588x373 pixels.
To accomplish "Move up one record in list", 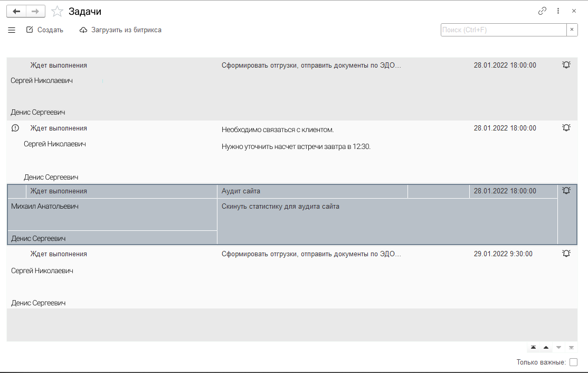I will [x=546, y=348].
